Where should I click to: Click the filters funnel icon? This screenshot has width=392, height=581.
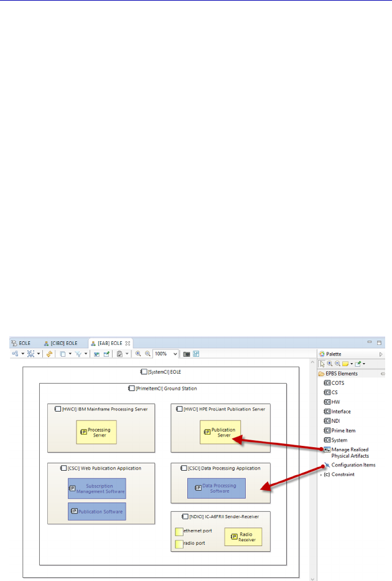78,354
